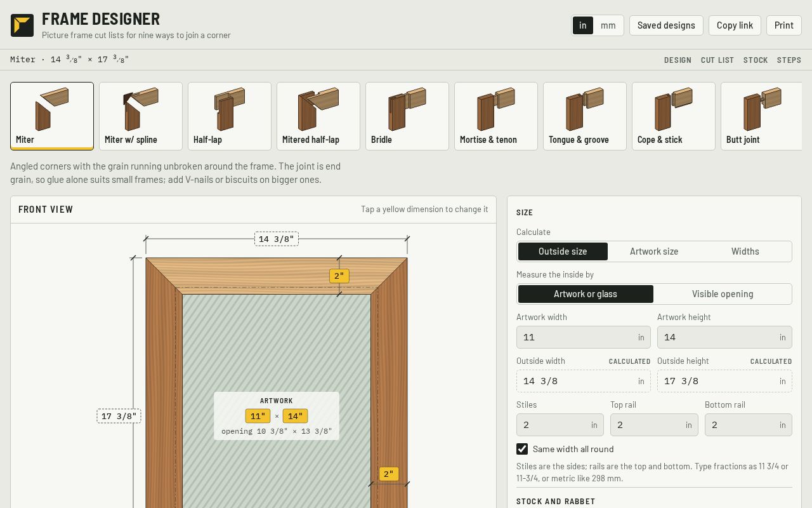Switch units to mm
The height and width of the screenshot is (508, 812).
(x=608, y=25)
